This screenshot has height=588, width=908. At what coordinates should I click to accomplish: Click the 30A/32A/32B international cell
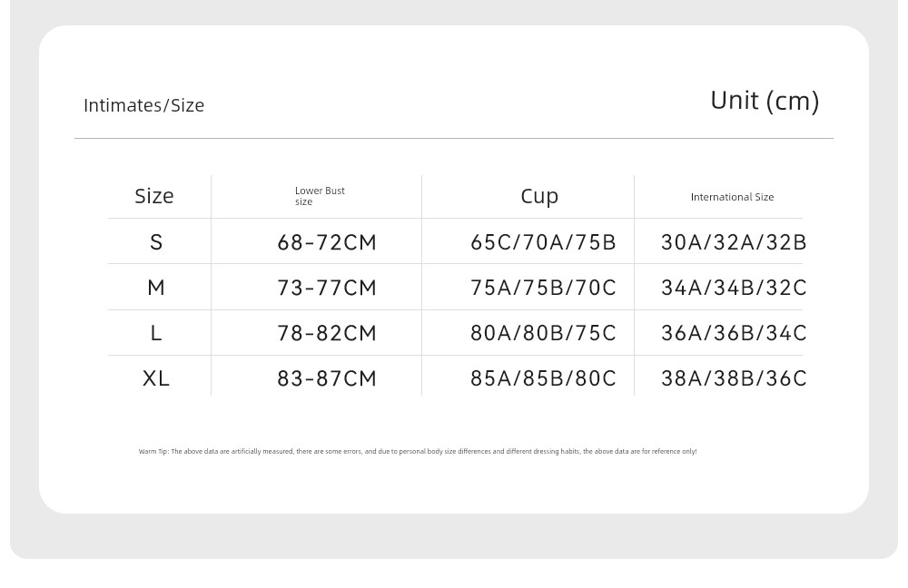coord(734,242)
